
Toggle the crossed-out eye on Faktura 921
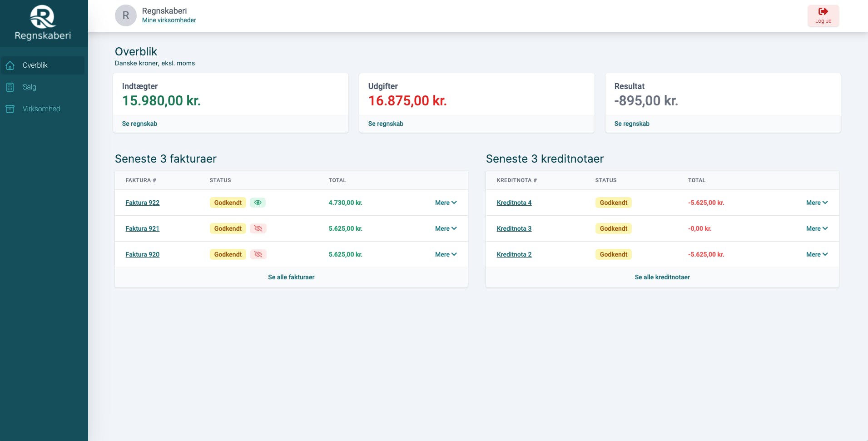(258, 228)
